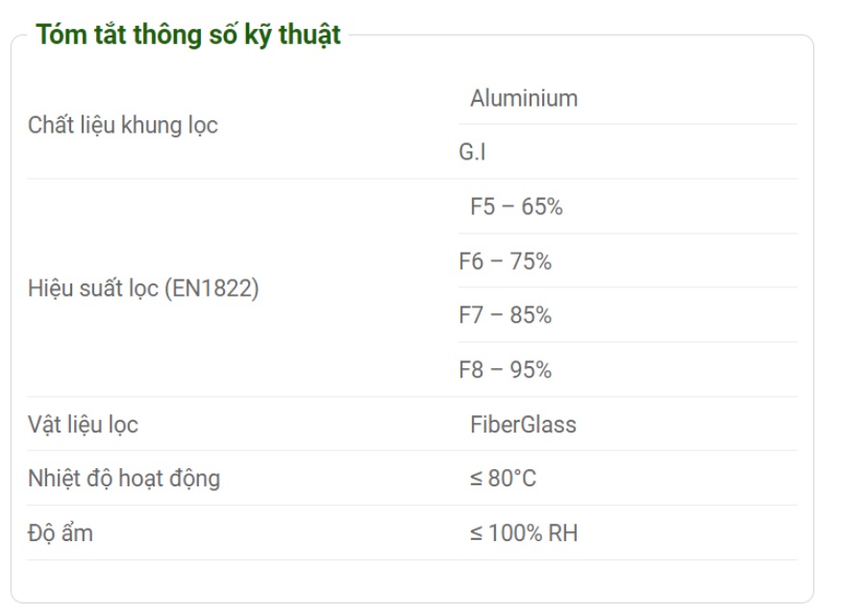Click the 'FiberGlass' filter material value
The image size is (844, 616).
tap(523, 425)
